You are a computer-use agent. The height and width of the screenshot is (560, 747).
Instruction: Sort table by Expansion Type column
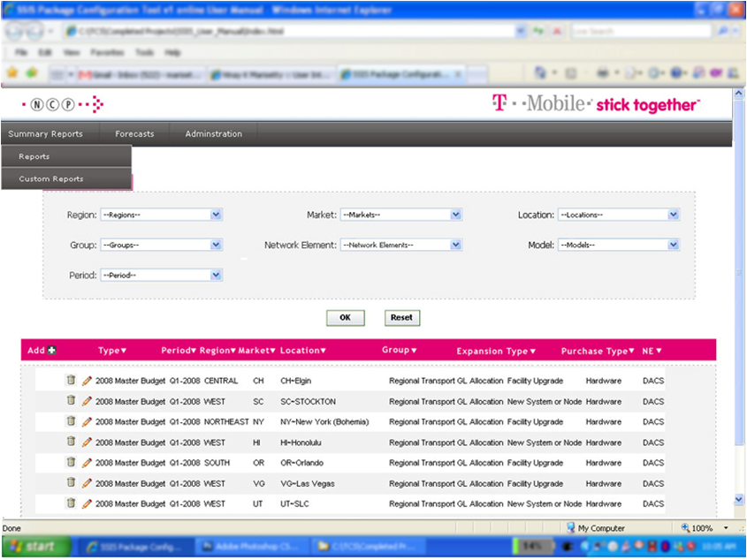tap(496, 351)
